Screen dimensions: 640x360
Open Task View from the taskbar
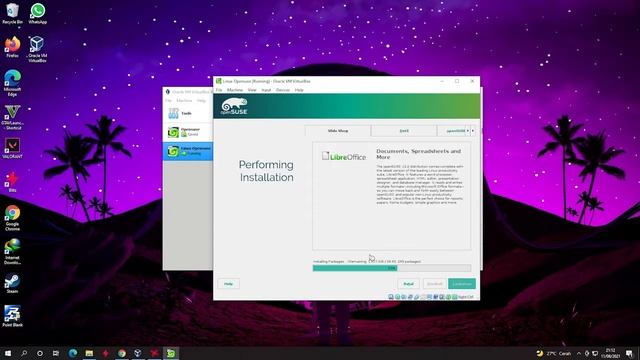click(56, 353)
